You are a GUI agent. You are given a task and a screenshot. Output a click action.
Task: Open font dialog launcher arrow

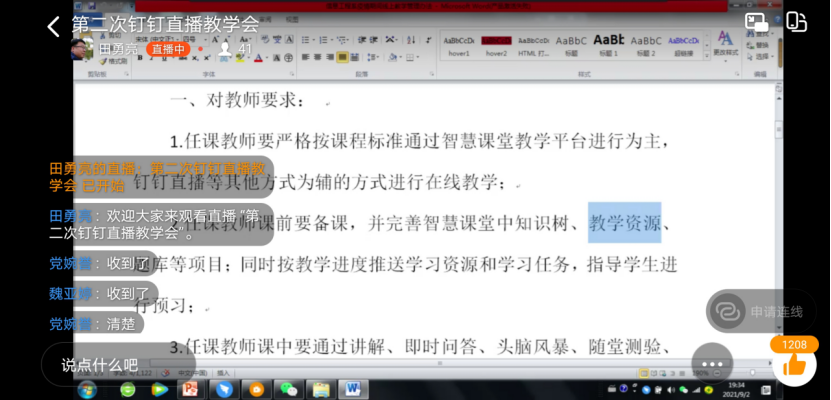click(x=291, y=75)
